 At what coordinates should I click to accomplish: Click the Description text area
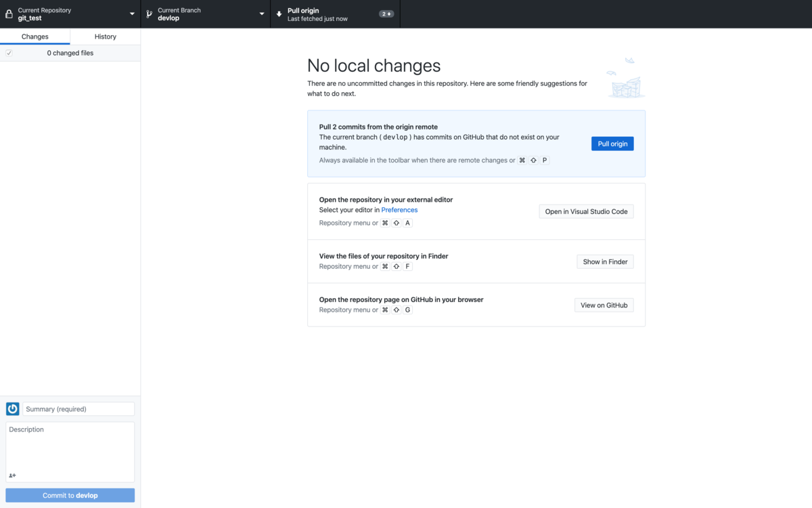coord(70,452)
